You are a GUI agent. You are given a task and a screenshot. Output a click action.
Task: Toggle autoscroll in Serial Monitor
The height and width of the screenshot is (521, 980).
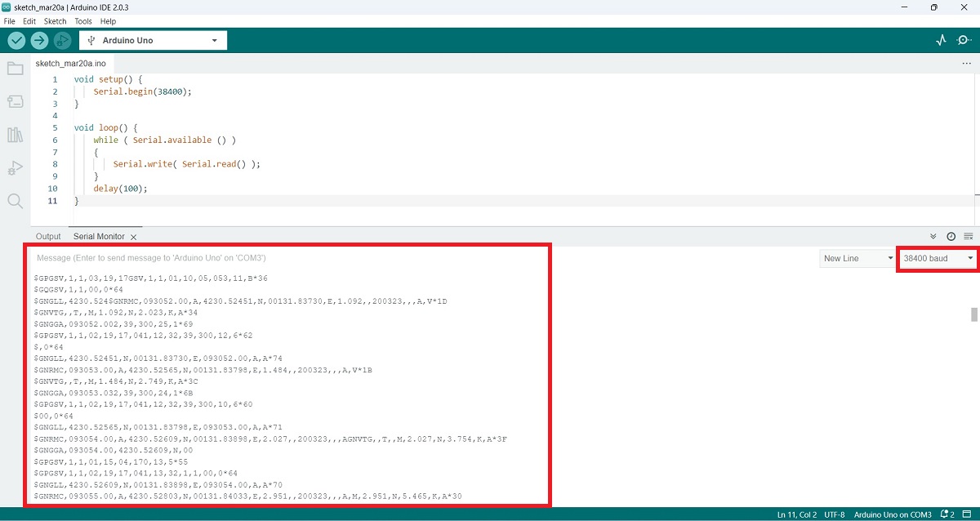[934, 236]
